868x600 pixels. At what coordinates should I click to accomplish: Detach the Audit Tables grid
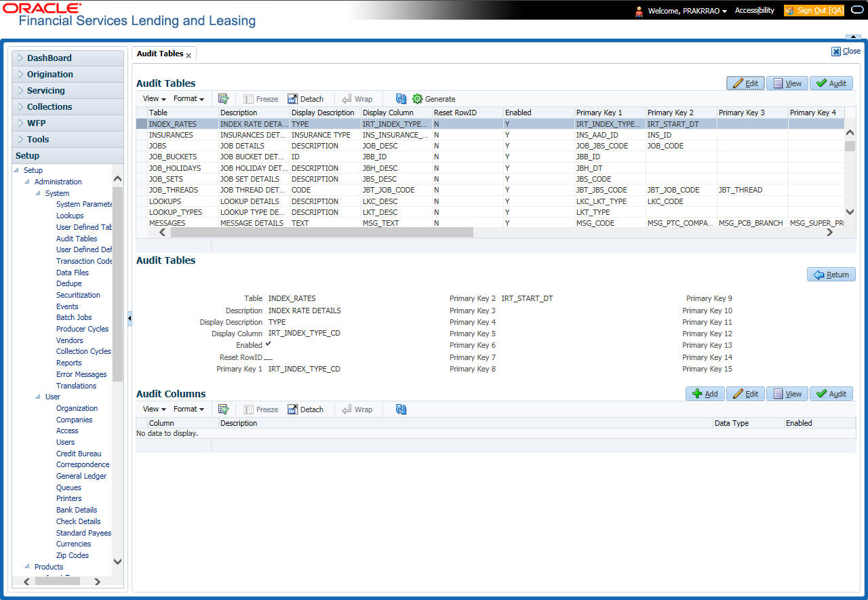click(x=306, y=99)
